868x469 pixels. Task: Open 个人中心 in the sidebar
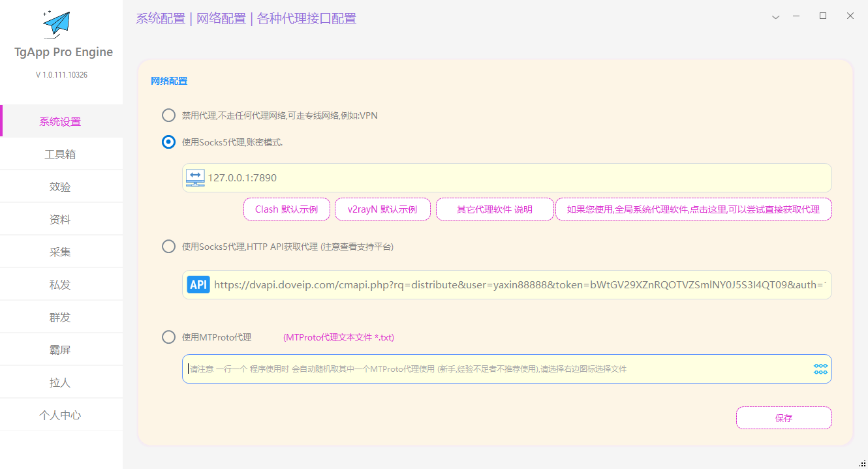60,416
